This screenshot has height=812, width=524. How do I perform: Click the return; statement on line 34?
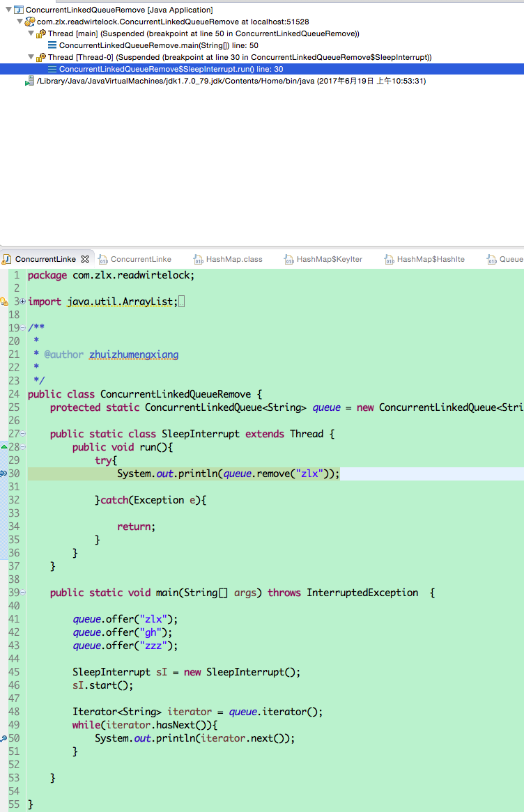coord(136,526)
